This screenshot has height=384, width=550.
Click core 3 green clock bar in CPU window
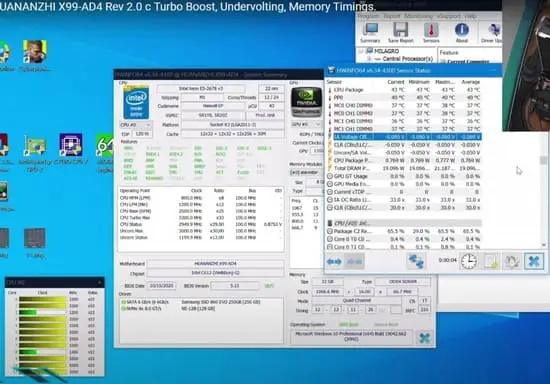[28, 312]
